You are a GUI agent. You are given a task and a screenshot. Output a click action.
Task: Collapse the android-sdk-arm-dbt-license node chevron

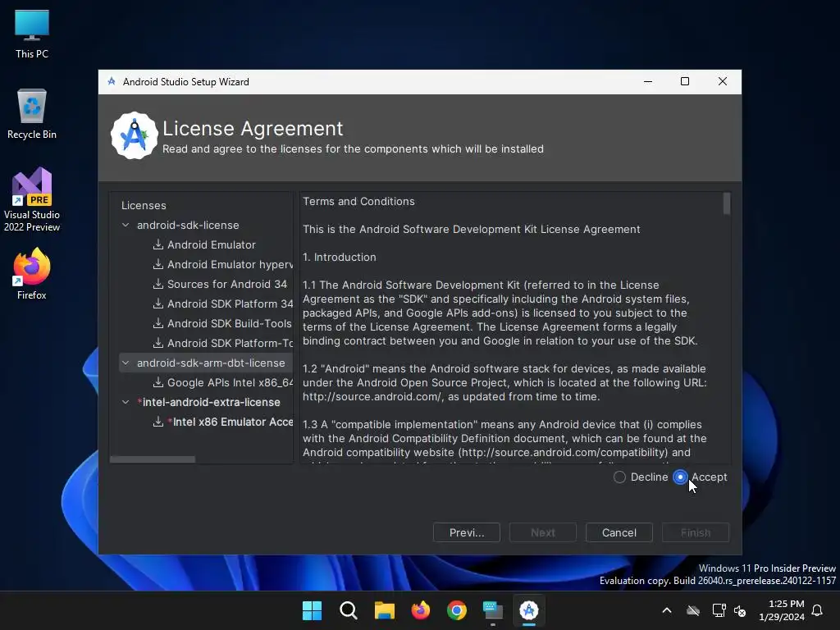[126, 363]
